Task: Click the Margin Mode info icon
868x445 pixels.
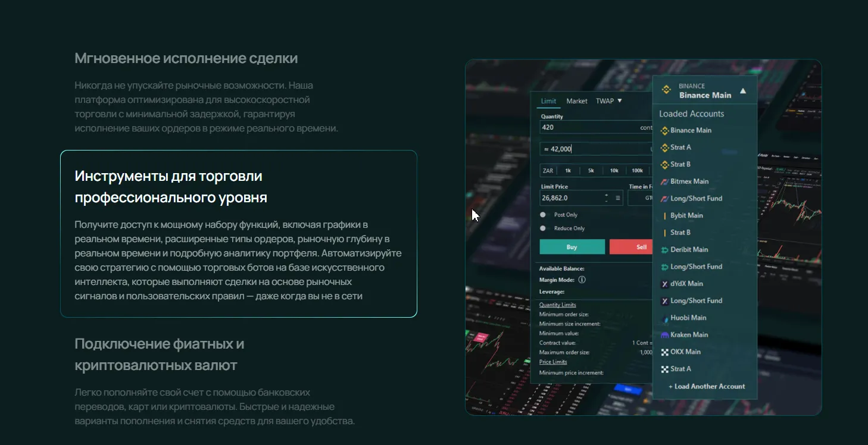Action: click(582, 280)
